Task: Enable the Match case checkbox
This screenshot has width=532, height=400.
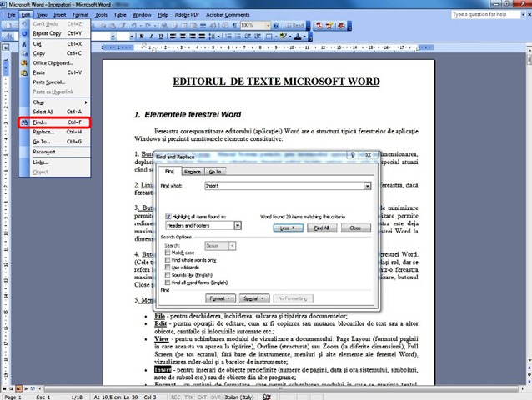Action: coord(168,252)
